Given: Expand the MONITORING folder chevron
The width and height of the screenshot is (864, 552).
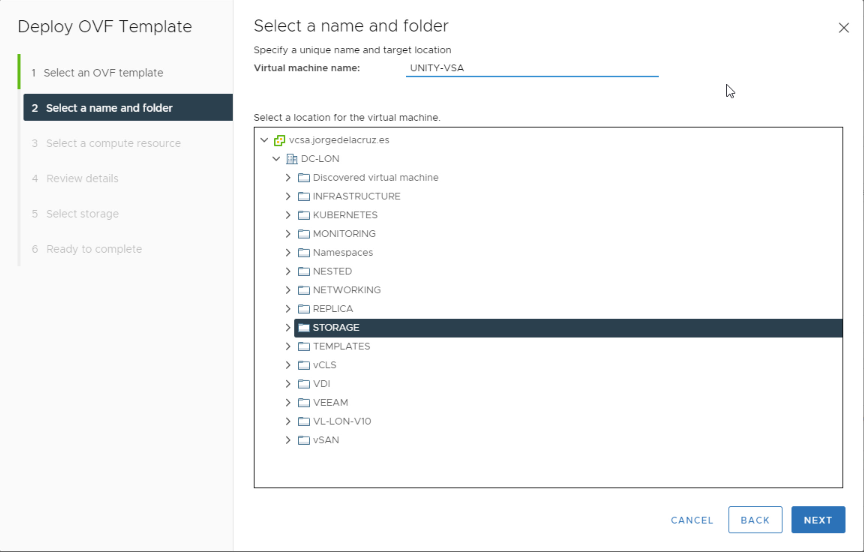Looking at the screenshot, I should pyautogui.click(x=288, y=234).
